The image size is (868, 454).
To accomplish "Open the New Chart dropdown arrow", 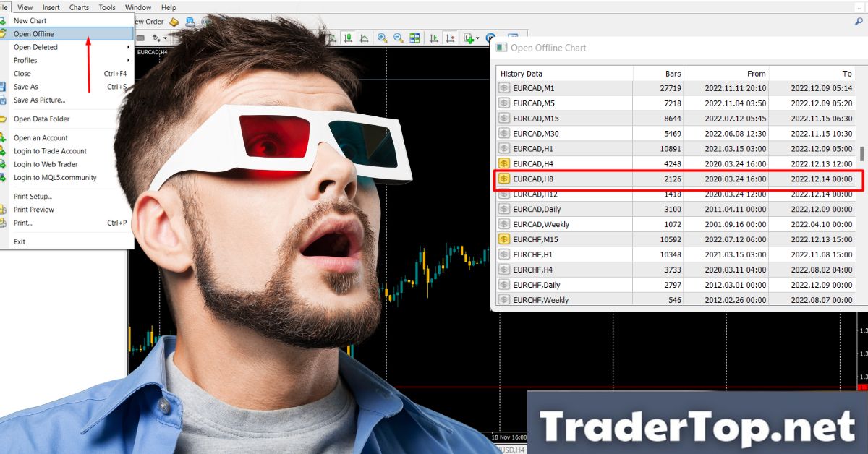I will (477, 38).
